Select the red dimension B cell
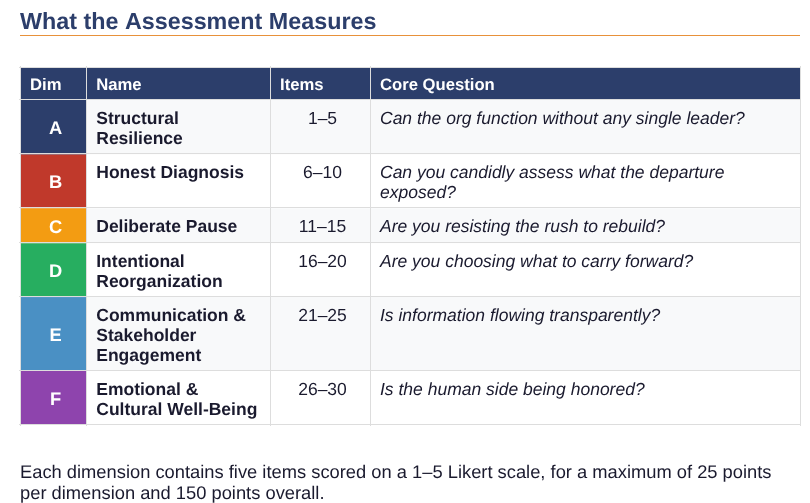This screenshot has height=503, width=810. click(55, 182)
